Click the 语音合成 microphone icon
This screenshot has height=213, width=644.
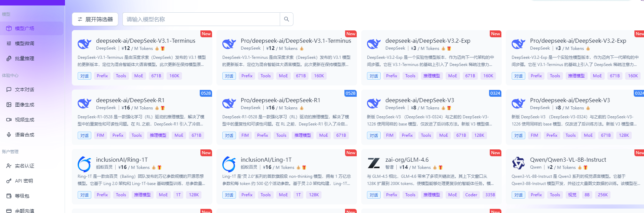click(x=9, y=135)
